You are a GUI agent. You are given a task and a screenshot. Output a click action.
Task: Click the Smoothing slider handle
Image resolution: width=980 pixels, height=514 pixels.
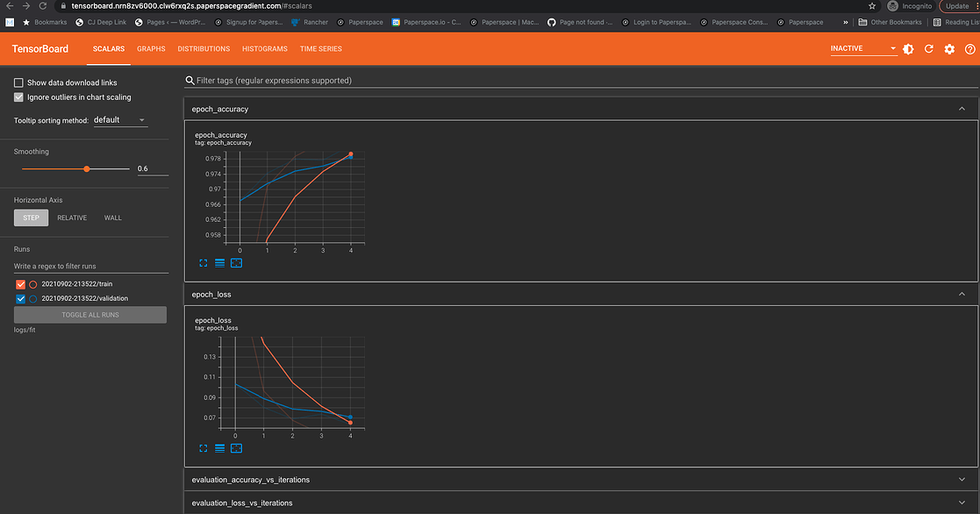tap(87, 168)
